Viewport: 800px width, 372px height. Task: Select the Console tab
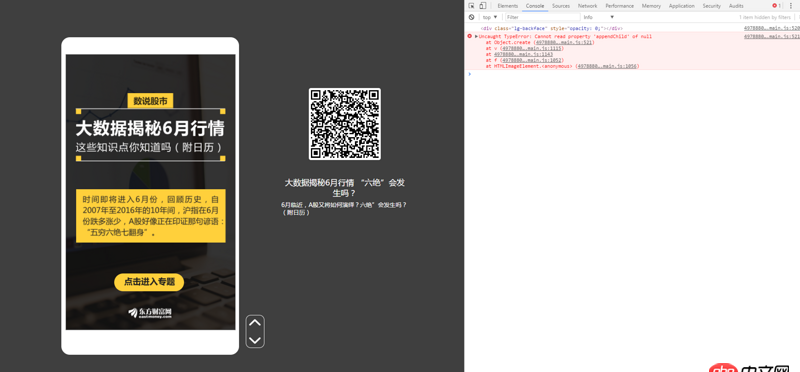click(535, 6)
